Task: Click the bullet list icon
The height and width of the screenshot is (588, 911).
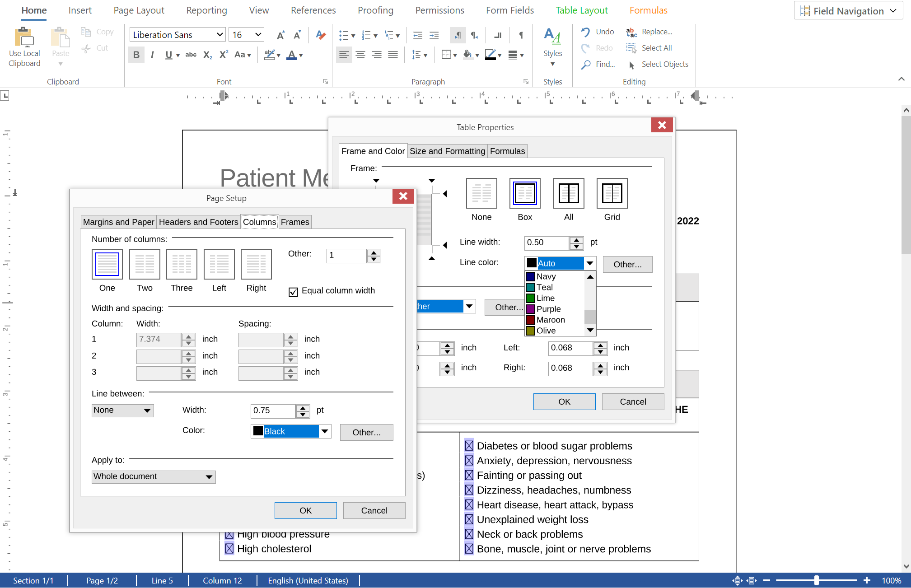Action: [344, 35]
